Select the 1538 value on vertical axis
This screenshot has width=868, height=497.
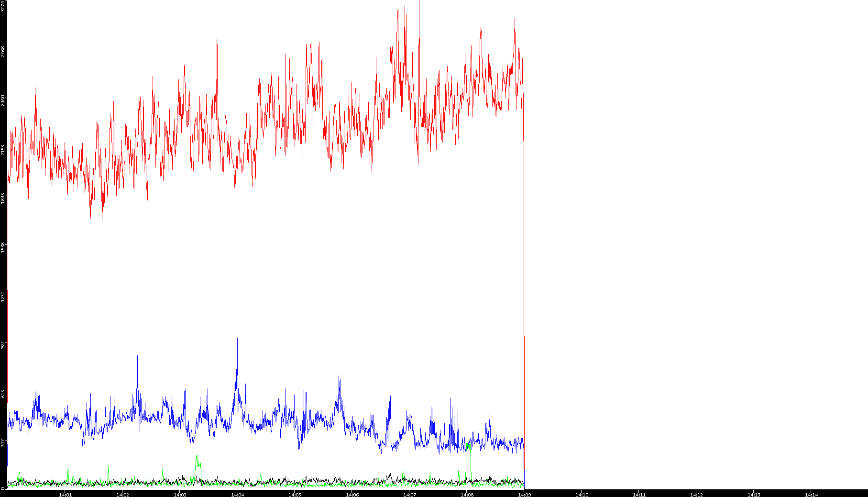(x=3, y=247)
